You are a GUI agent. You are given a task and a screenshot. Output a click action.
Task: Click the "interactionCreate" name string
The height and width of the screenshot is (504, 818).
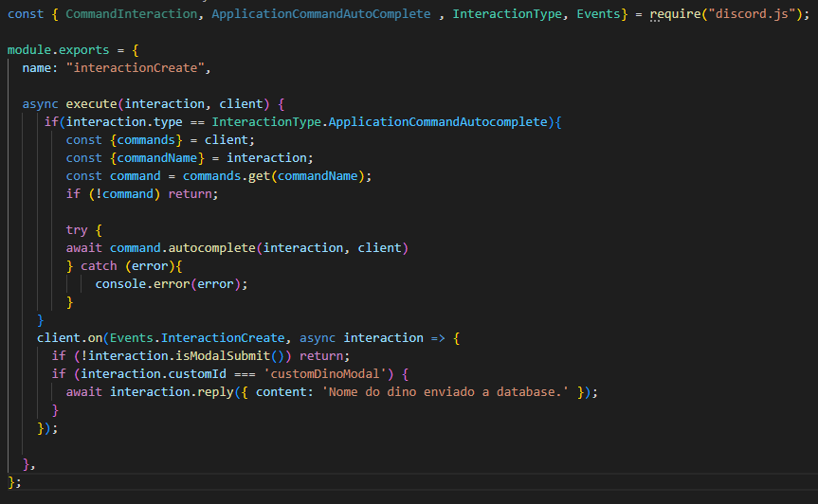[136, 68]
